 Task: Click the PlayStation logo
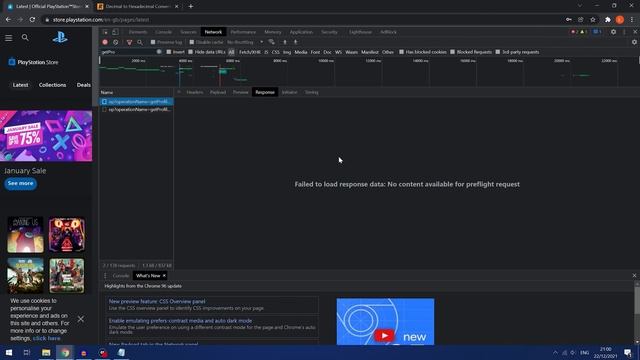click(x=60, y=38)
